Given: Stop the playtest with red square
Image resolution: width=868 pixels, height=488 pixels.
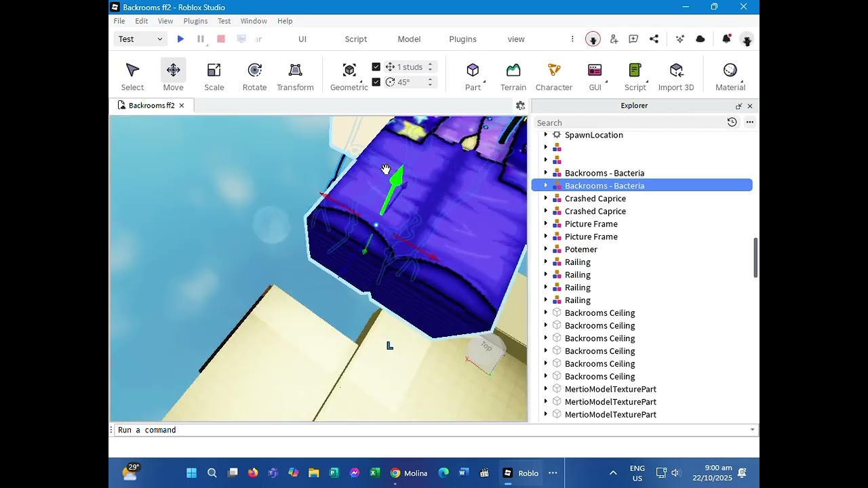Looking at the screenshot, I should tap(221, 39).
